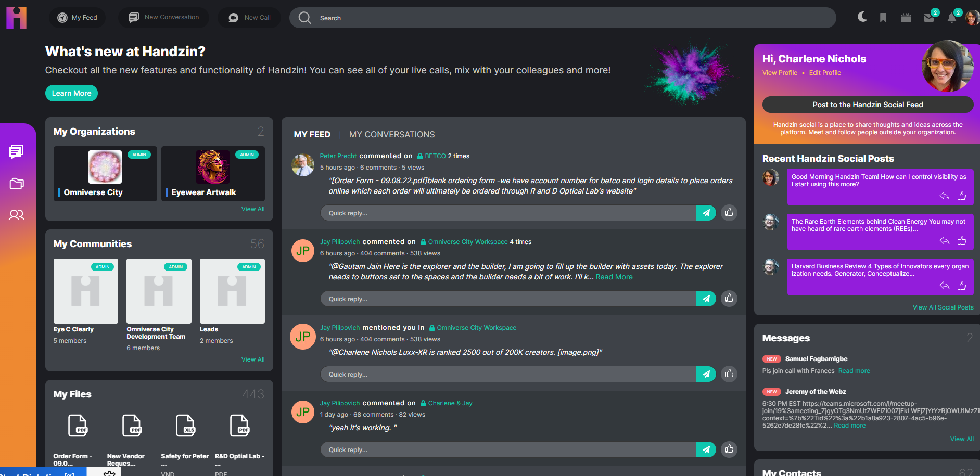Send quick reply on Peter Precht's post
Image resolution: width=980 pixels, height=476 pixels.
point(706,213)
